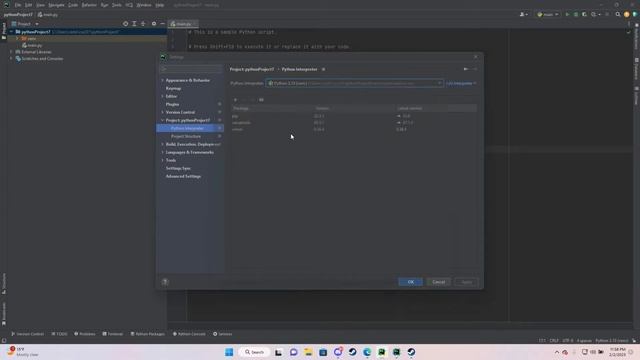Click the collapse all icon in Project panel
640x360 pixels.
click(x=143, y=24)
